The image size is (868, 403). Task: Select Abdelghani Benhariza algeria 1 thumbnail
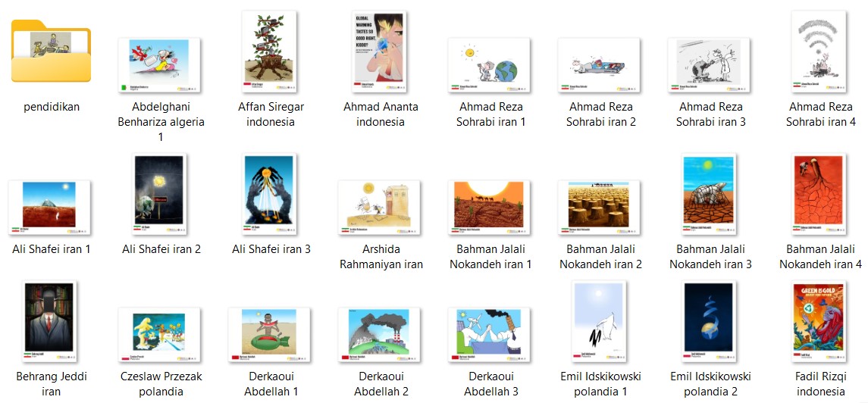[159, 65]
